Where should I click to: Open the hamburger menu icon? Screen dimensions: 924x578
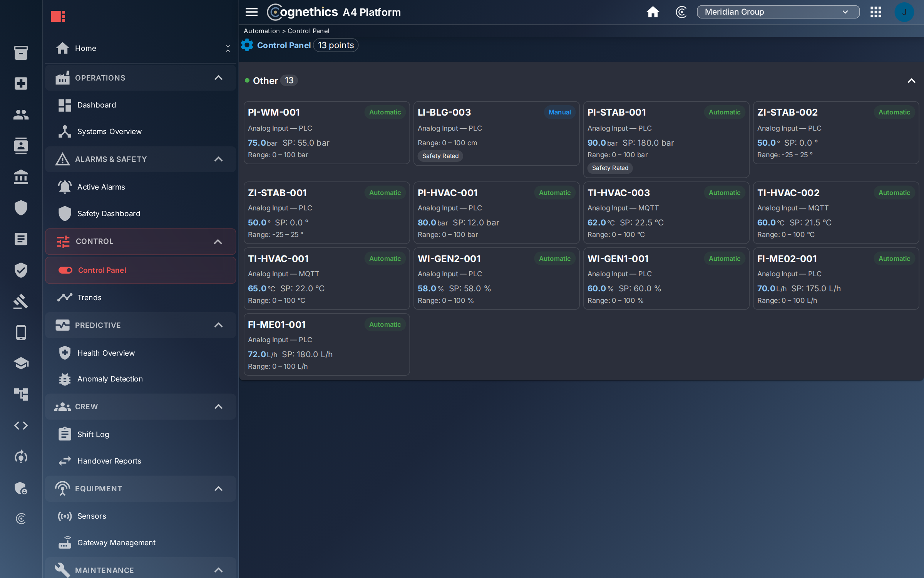coord(251,12)
